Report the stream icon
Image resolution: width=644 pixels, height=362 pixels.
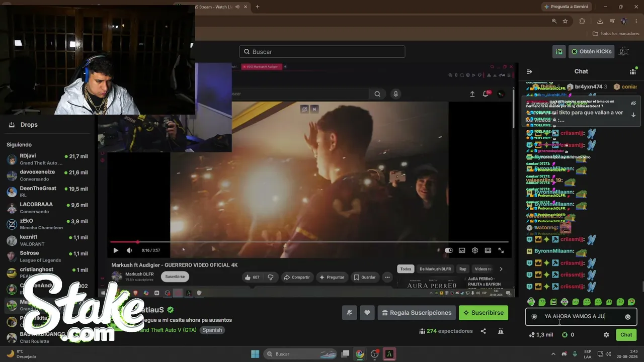click(501, 331)
